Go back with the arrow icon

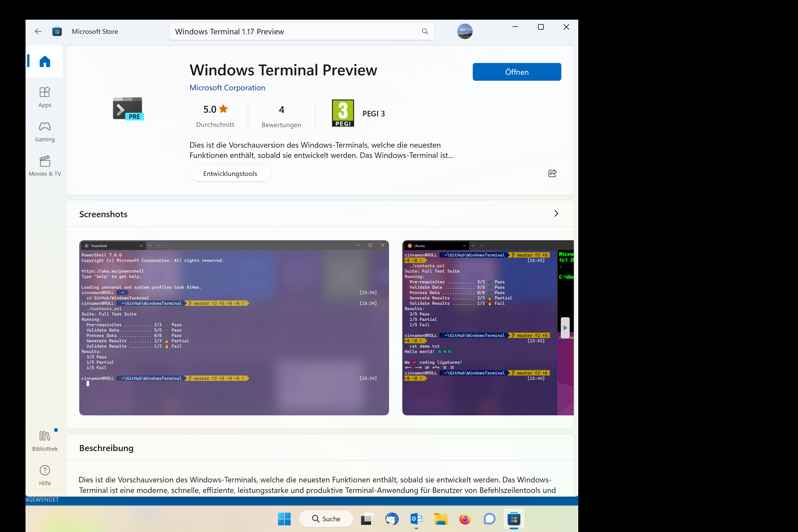38,32
